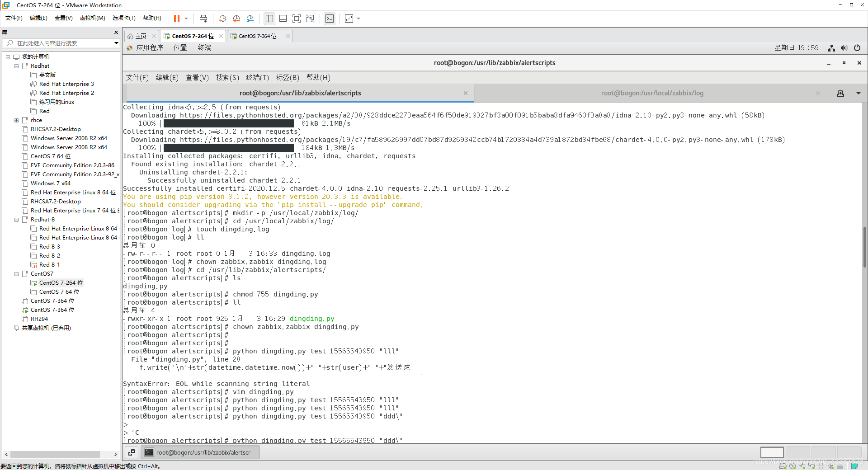Click the terminal vertical scrollbar thumb
The image size is (868, 470).
[865, 247]
